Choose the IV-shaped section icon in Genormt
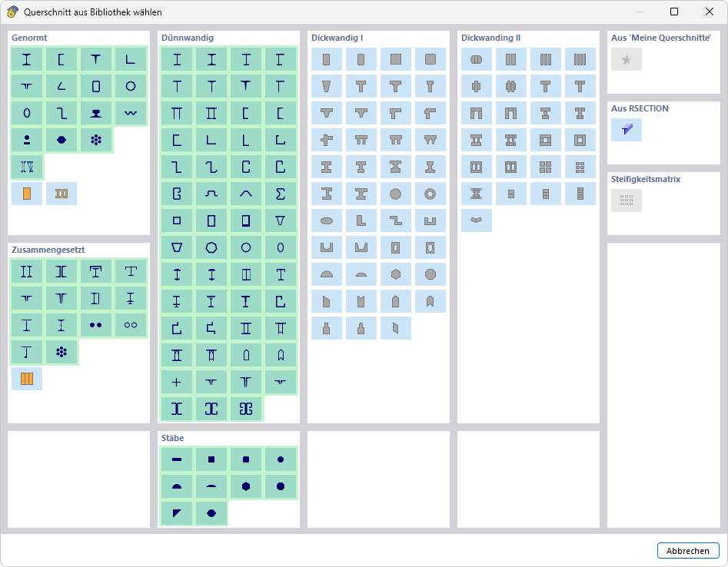The height and width of the screenshot is (567, 728). click(x=26, y=167)
